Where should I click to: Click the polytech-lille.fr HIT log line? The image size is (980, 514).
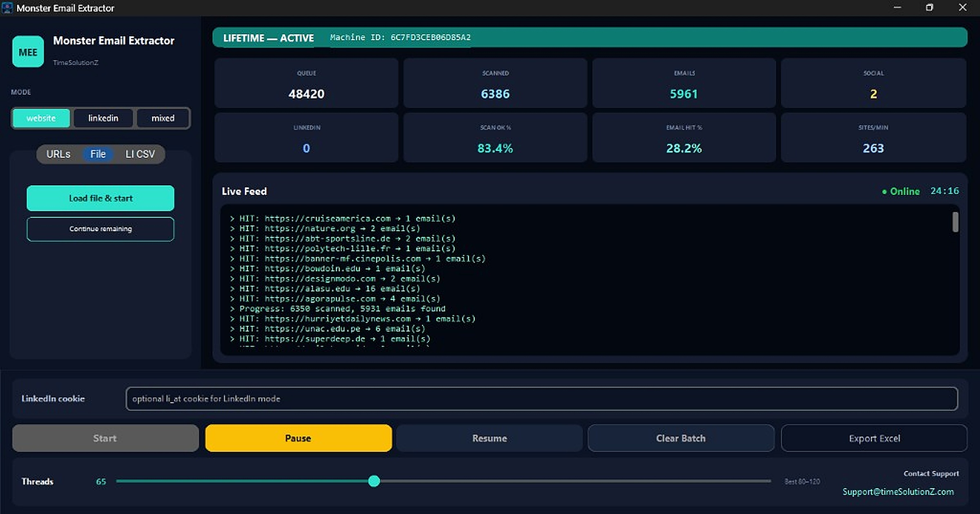pos(343,249)
